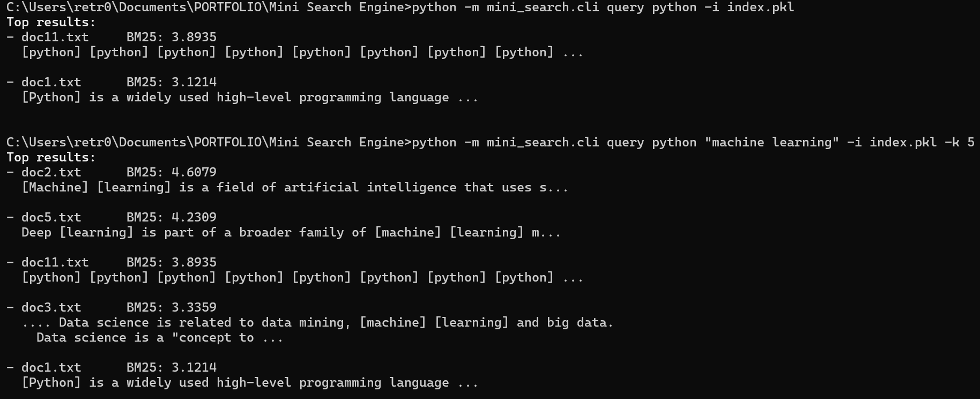Select the BM25 score 4.2309

point(194,217)
